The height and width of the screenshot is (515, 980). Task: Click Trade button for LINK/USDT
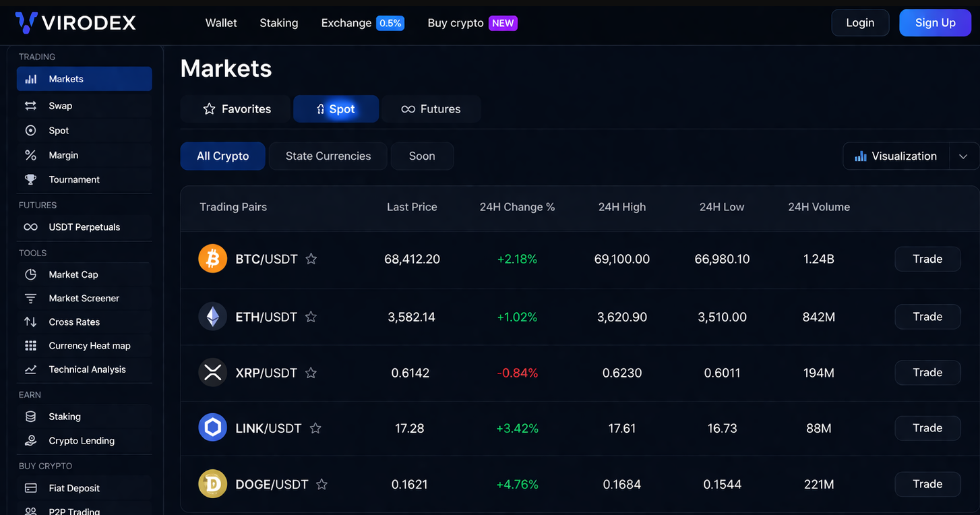[x=927, y=428]
